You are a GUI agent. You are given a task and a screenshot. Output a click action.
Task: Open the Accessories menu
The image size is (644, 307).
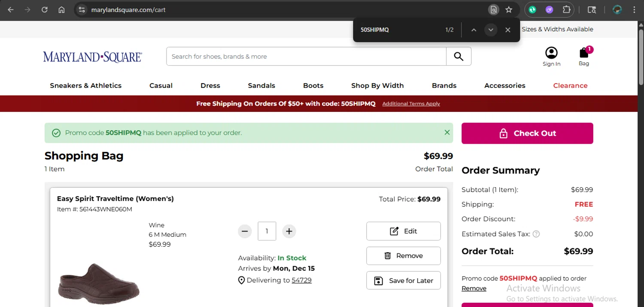tap(505, 85)
